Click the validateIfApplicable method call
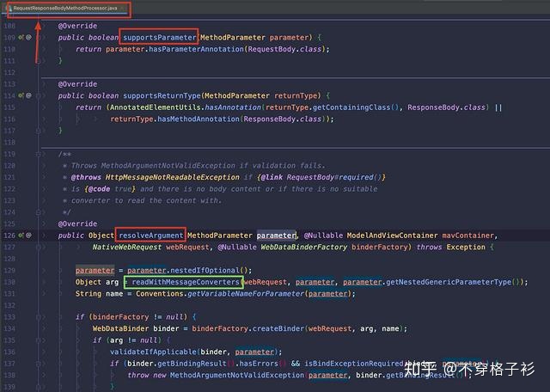 click(x=153, y=352)
